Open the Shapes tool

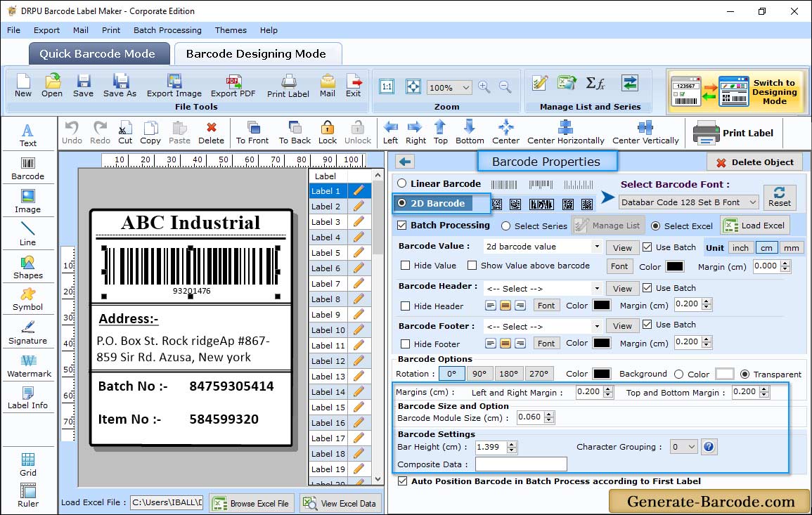click(x=28, y=267)
